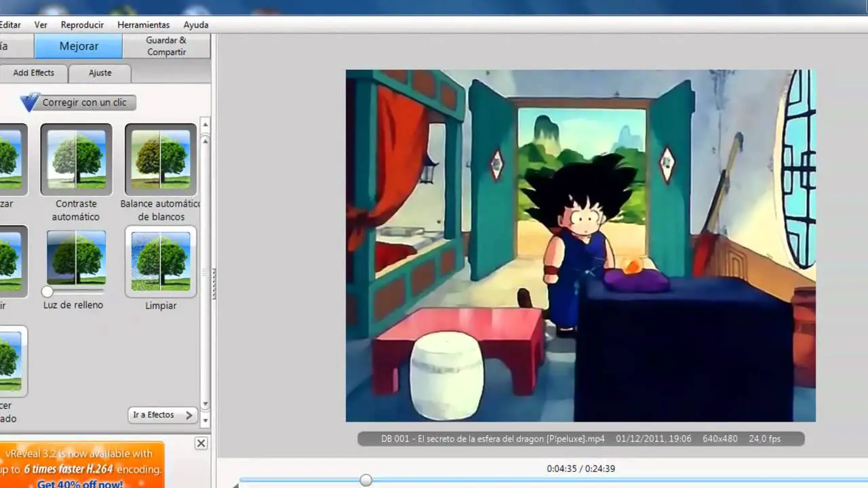868x488 pixels.
Task: Open the Editar menu
Action: pos(10,24)
